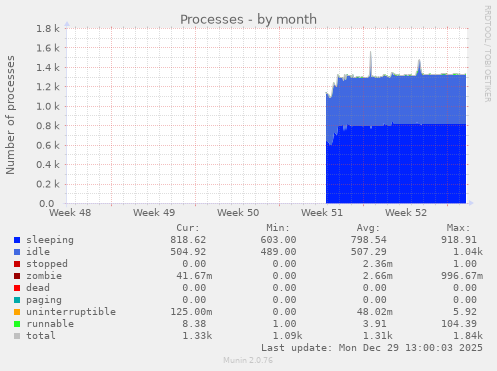The image size is (497, 371).
Task: Click the 'Processes - by month' title
Action: click(x=248, y=19)
